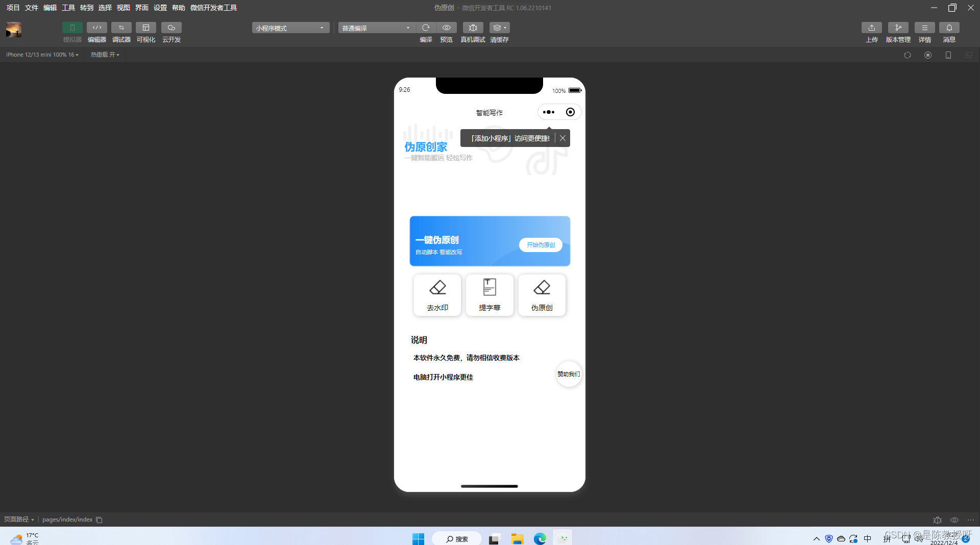Image resolution: width=980 pixels, height=545 pixels.
Task: Open the 项目 menu
Action: (x=13, y=8)
